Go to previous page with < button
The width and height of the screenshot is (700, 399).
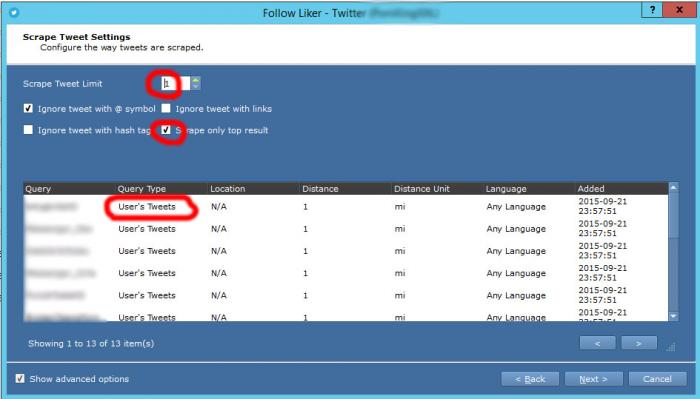[597, 343]
